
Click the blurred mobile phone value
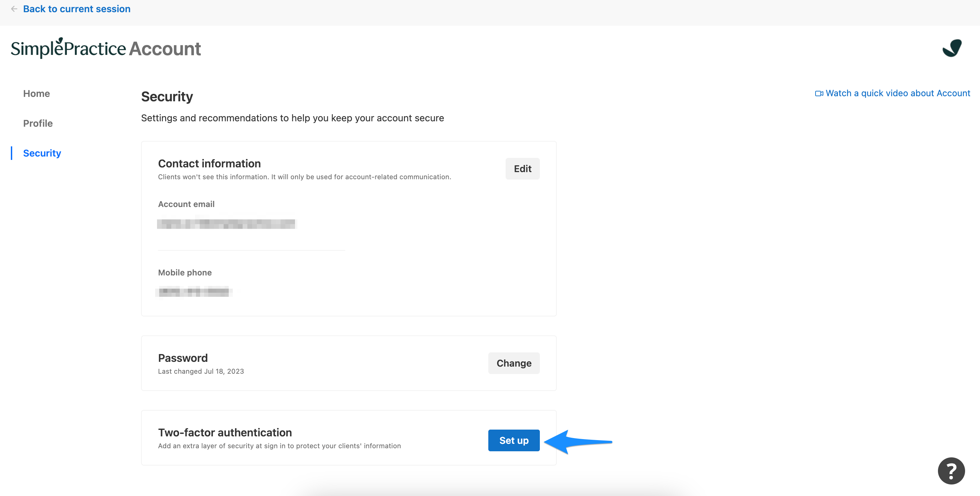[194, 292]
